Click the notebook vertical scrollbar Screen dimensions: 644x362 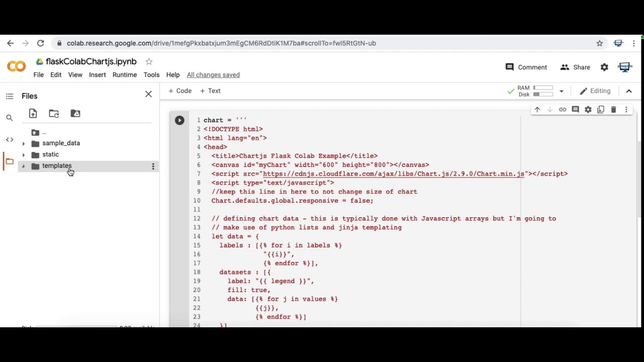tap(639, 179)
